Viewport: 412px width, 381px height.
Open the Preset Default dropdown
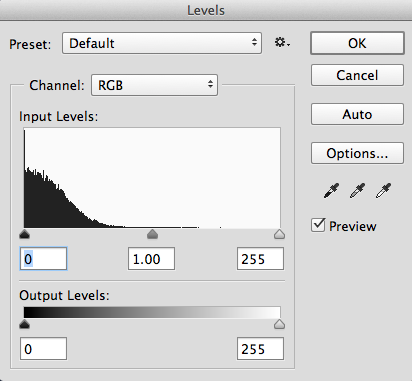point(162,43)
